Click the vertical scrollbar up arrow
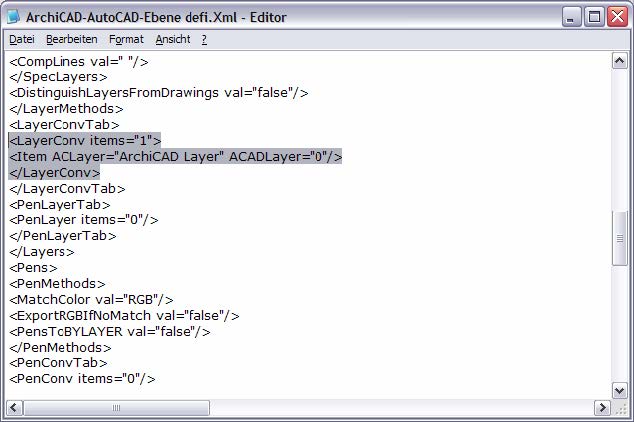Viewport: 634px width, 422px height. [619, 61]
